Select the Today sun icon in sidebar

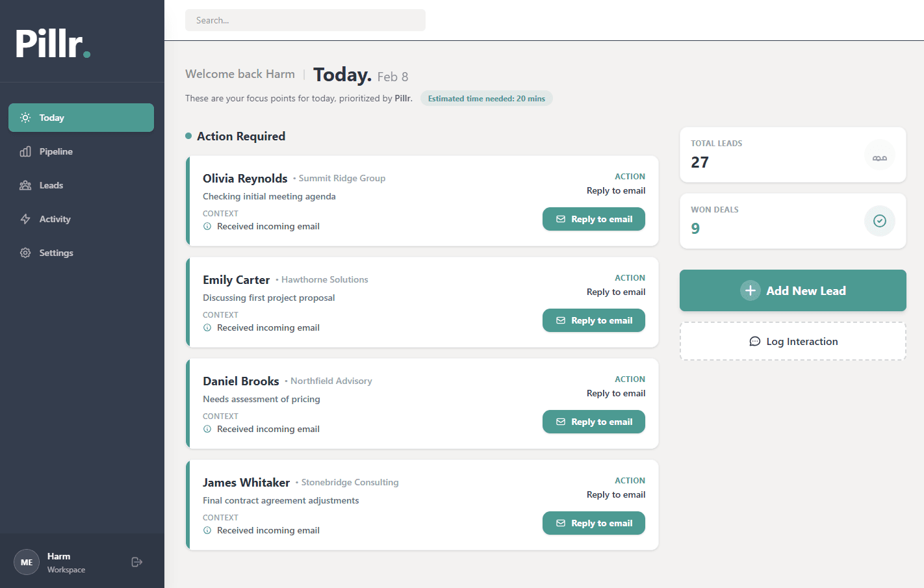click(x=25, y=118)
